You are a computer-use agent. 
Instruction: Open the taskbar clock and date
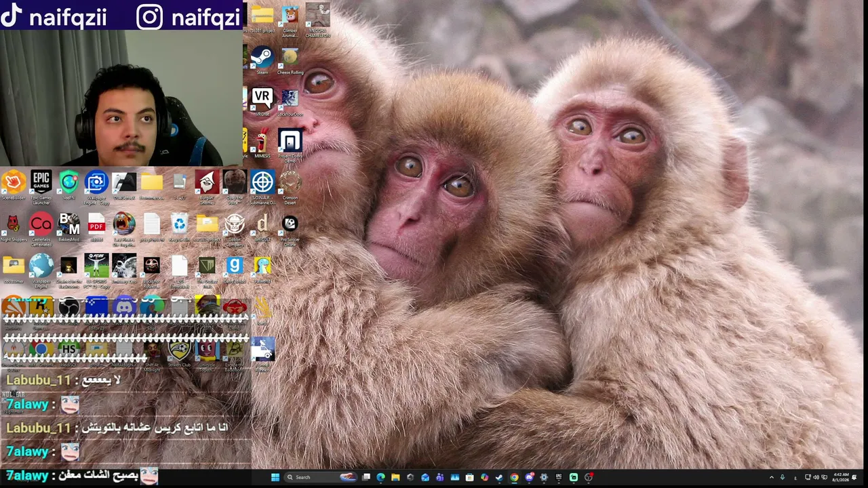[841, 477]
